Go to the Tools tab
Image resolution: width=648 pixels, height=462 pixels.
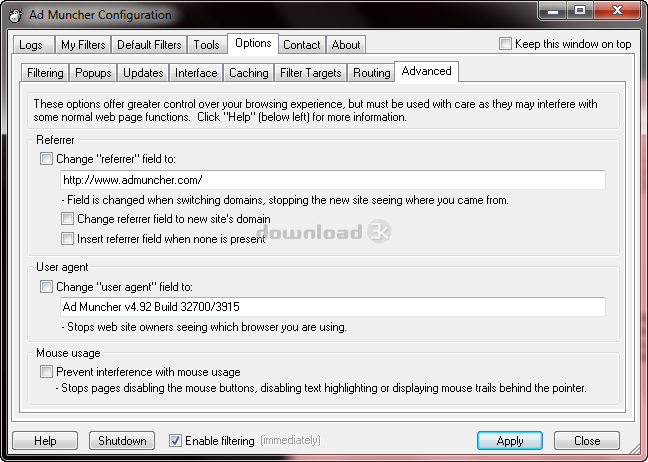tap(207, 45)
